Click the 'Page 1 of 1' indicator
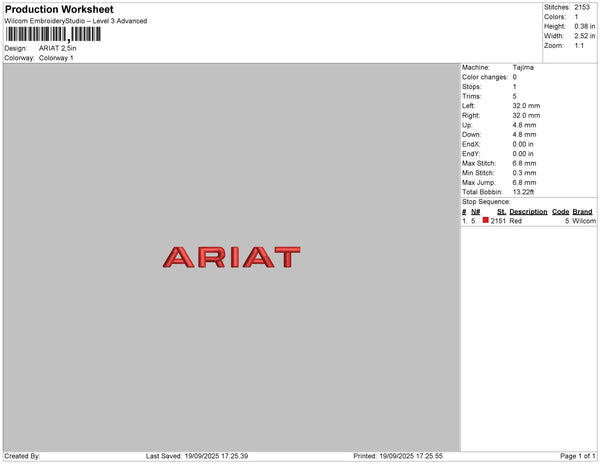600x464 pixels. 578,456
